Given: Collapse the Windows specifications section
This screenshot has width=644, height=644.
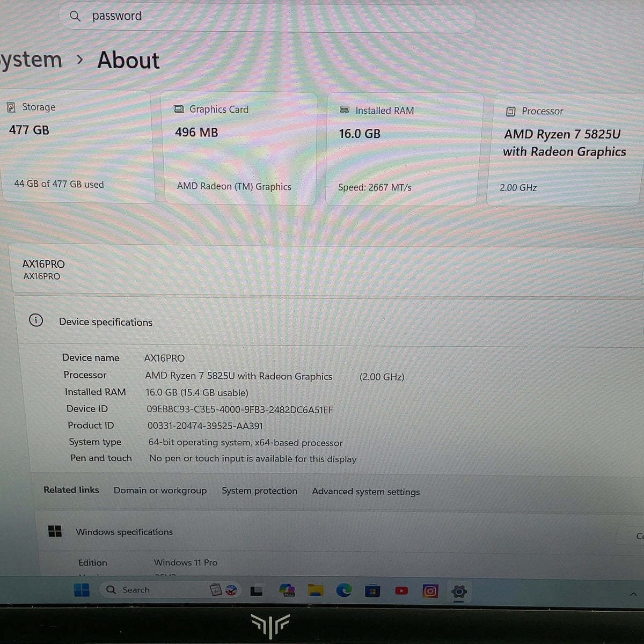Looking at the screenshot, I should point(339,532).
